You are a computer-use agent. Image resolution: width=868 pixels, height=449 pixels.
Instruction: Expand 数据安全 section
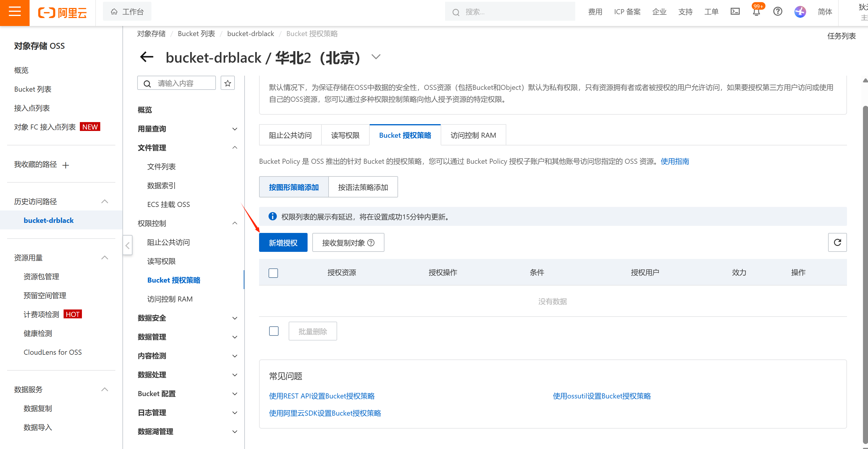point(235,318)
